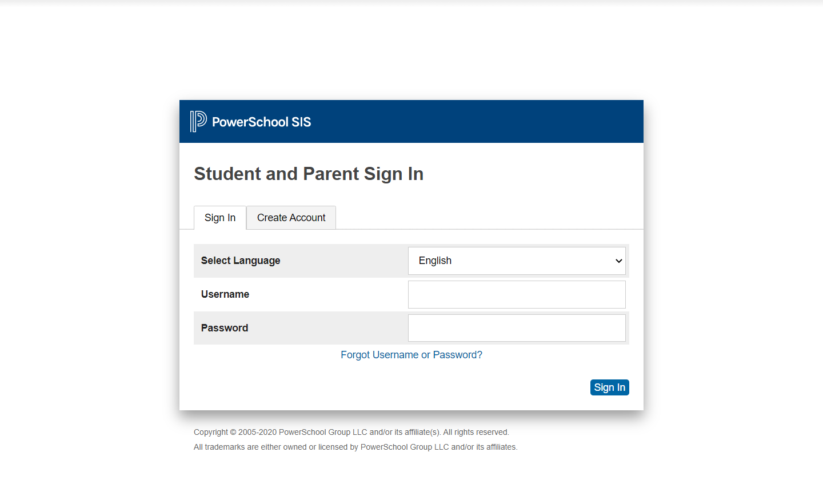Click the language dropdown chevron arrow
The width and height of the screenshot is (823, 504).
point(618,261)
